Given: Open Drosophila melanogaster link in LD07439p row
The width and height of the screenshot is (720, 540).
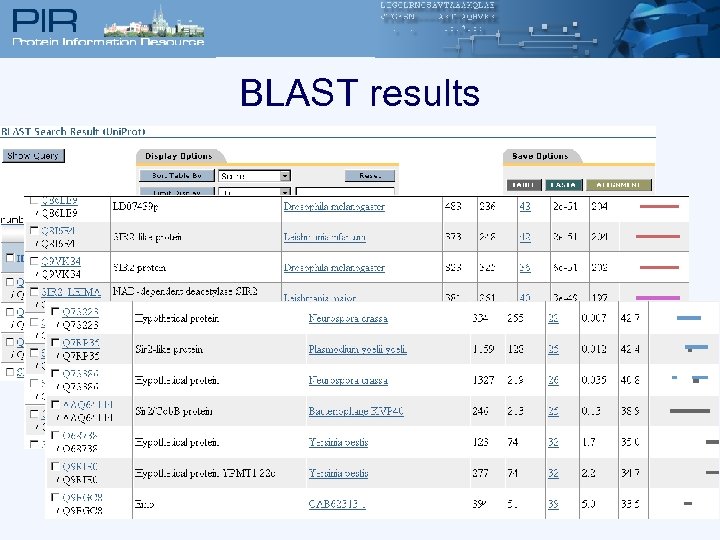Looking at the screenshot, I should coord(334,207).
